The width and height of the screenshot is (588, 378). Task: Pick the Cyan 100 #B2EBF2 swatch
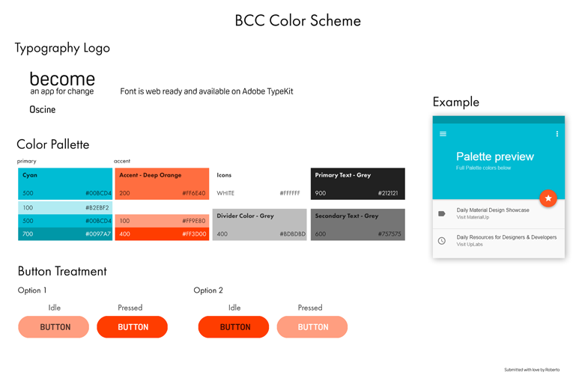point(65,207)
